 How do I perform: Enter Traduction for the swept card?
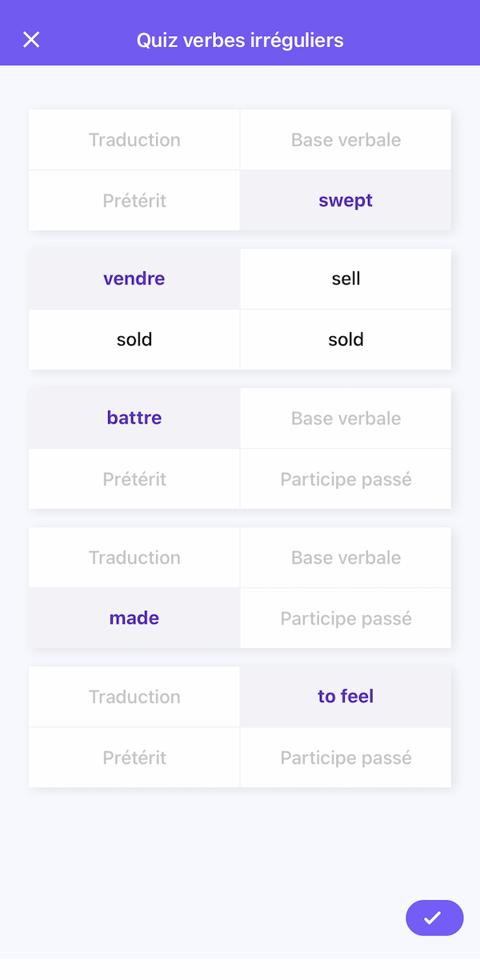134,140
